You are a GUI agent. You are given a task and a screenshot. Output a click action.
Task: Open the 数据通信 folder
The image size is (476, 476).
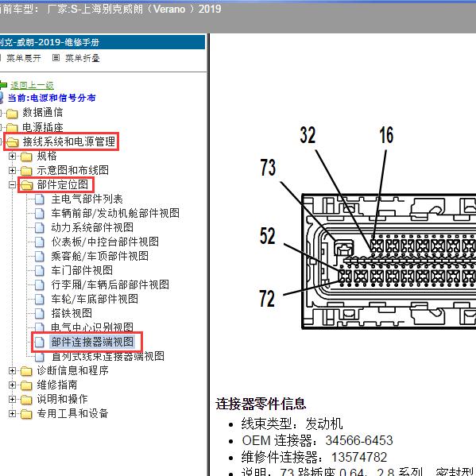(x=42, y=113)
